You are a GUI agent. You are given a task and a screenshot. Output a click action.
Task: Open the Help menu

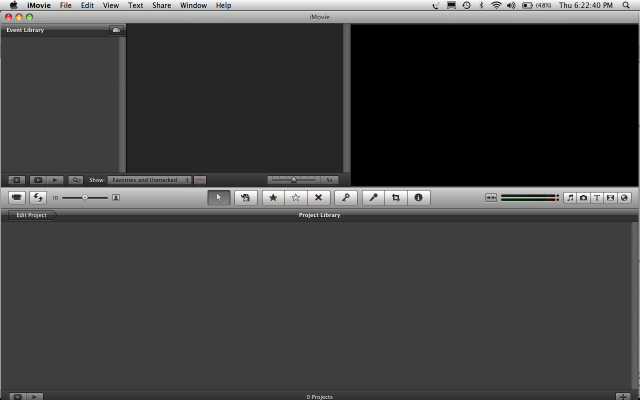coord(223,5)
